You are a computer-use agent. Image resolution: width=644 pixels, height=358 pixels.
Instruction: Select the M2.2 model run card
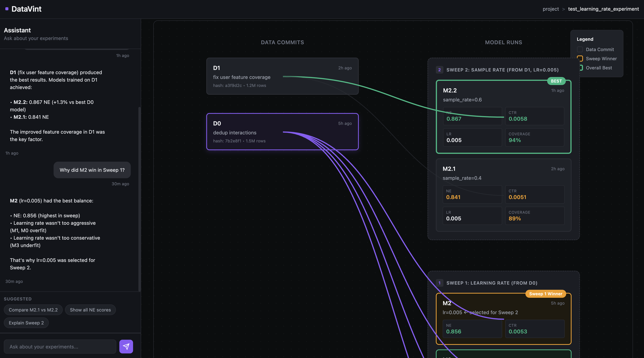(503, 116)
